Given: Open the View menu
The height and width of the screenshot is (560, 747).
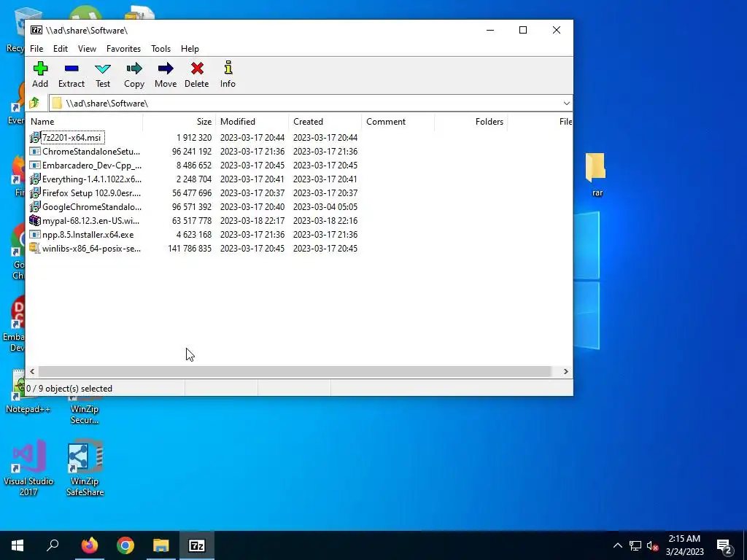Looking at the screenshot, I should tap(87, 49).
